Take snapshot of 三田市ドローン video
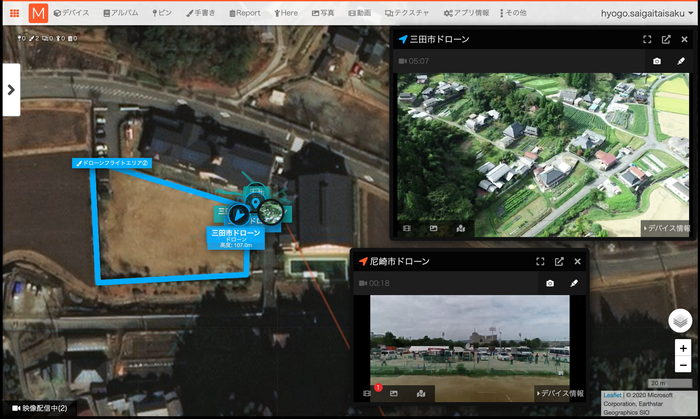Viewport: 700px width, 419px height. click(657, 61)
